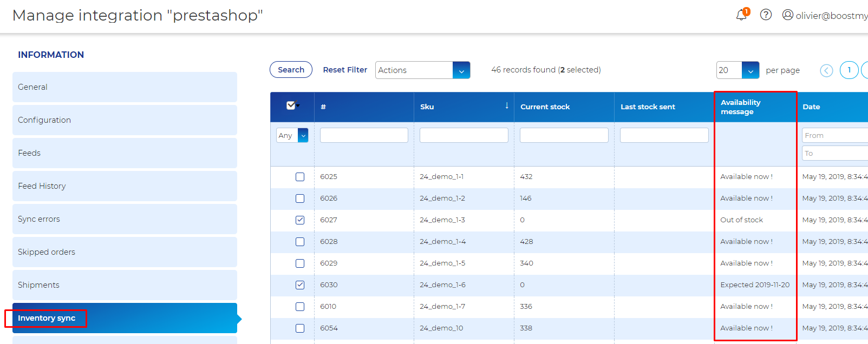Open the 20 per page dropdown
868x344 pixels.
tap(738, 70)
